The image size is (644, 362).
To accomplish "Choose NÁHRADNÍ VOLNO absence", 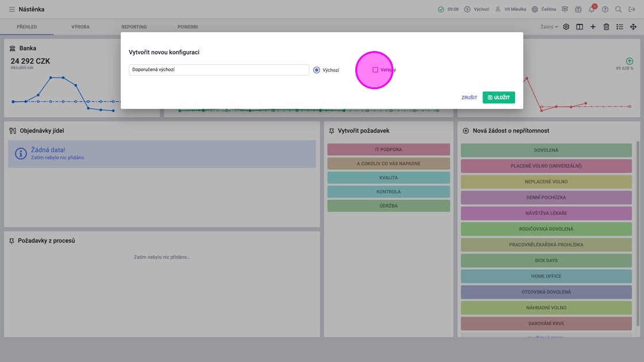I will click(x=546, y=307).
